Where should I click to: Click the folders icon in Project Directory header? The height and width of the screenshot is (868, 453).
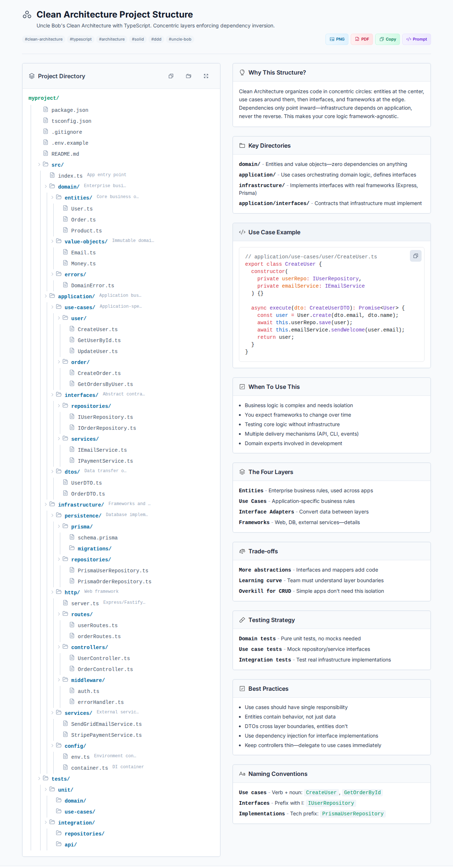coord(189,76)
